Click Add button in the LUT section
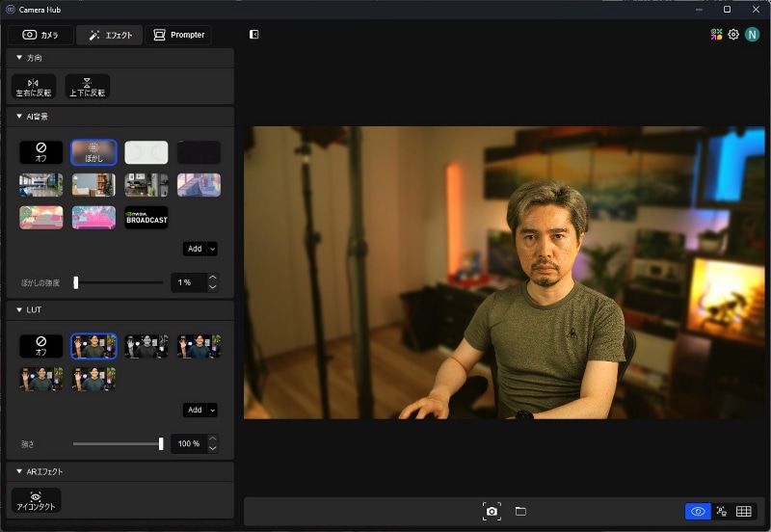 195,410
